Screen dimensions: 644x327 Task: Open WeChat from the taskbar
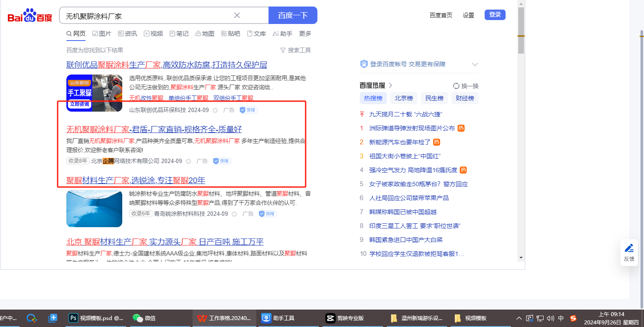pyautogui.click(x=144, y=318)
